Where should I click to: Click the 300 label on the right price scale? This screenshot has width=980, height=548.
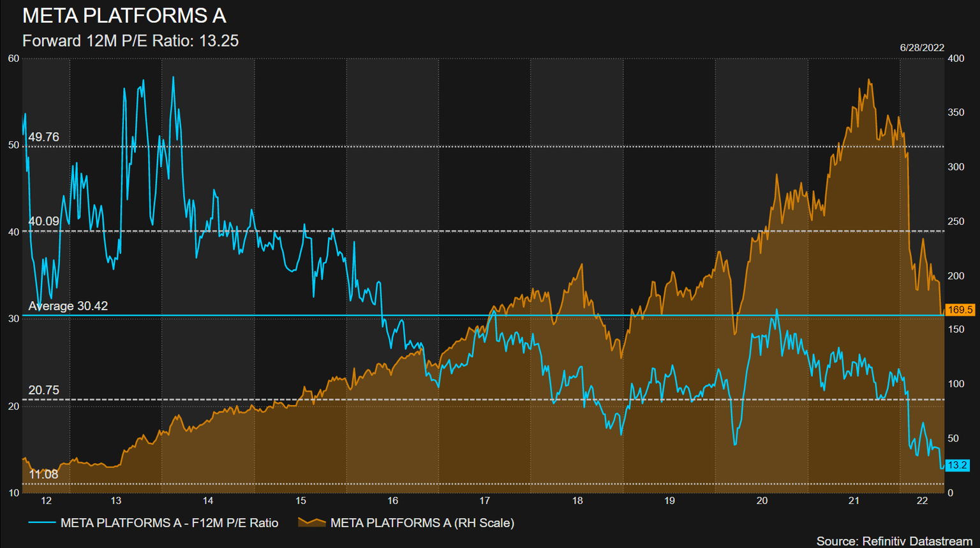956,167
